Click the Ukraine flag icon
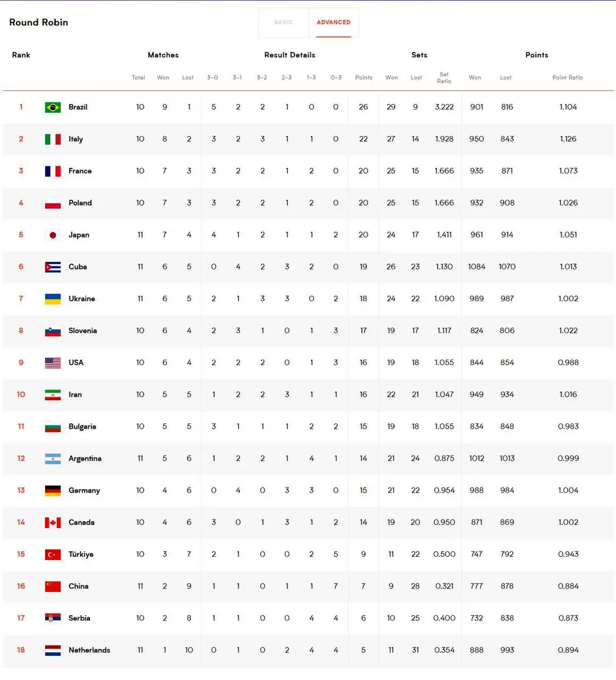Image resolution: width=616 pixels, height=680 pixels. [x=53, y=299]
